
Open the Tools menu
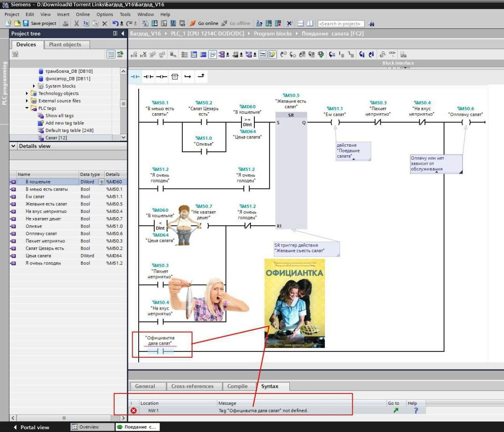tap(125, 14)
